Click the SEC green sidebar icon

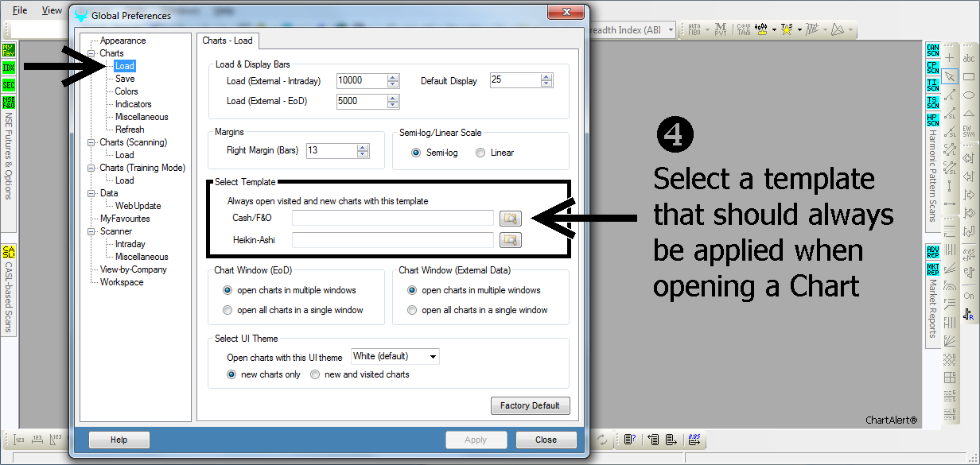(9, 85)
